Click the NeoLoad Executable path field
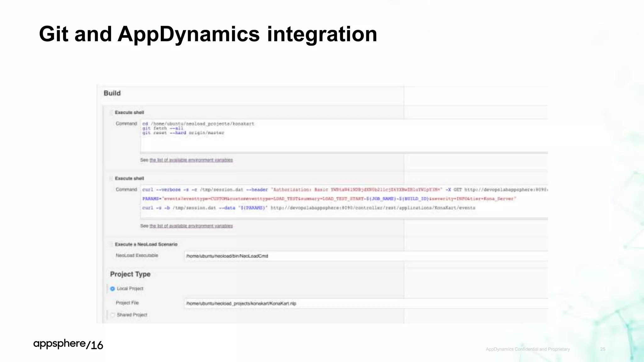 (366, 256)
